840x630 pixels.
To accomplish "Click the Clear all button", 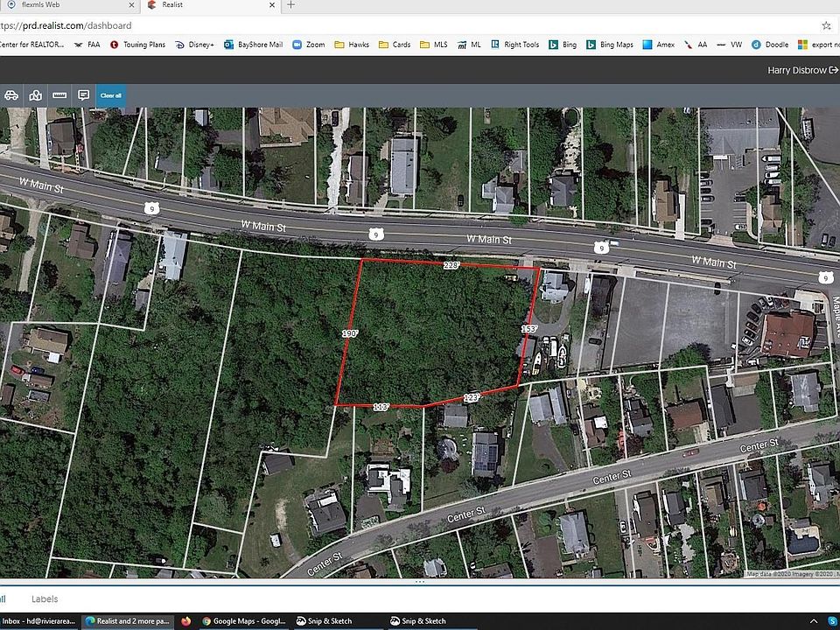I will tap(111, 95).
